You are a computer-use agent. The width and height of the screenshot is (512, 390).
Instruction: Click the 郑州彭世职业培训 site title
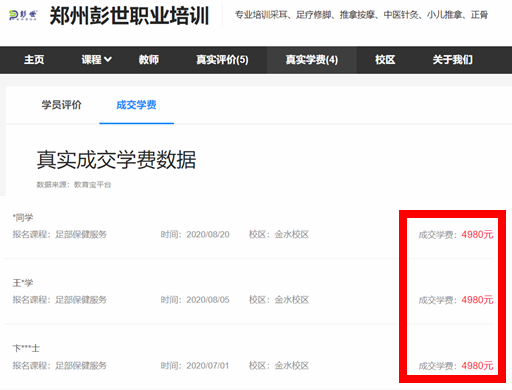[x=129, y=16]
